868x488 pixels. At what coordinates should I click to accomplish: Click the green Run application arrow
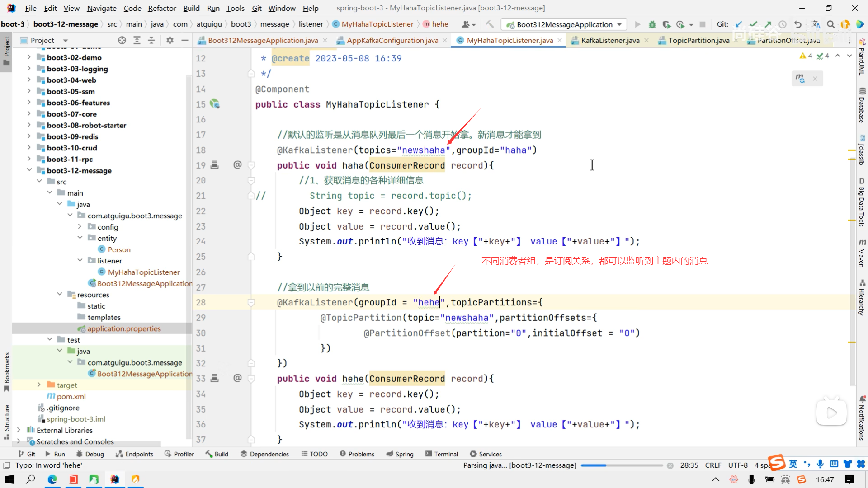click(637, 24)
